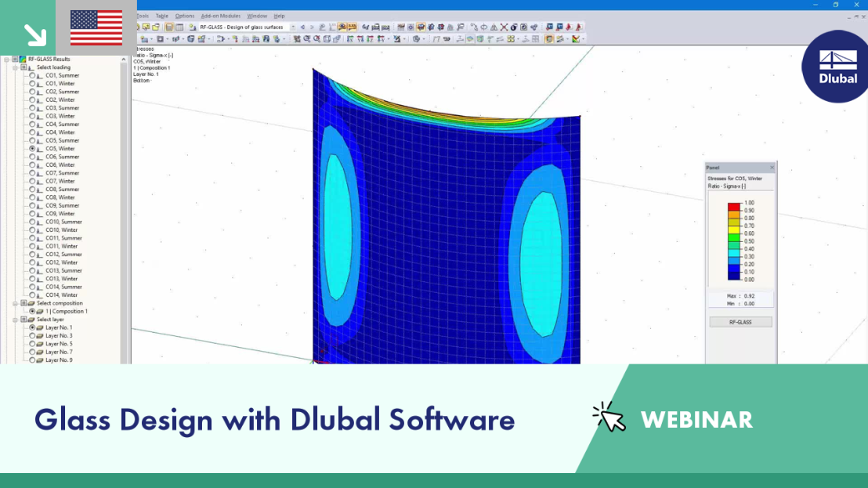
Task: Click the next module right arrow icon
Action: [312, 27]
